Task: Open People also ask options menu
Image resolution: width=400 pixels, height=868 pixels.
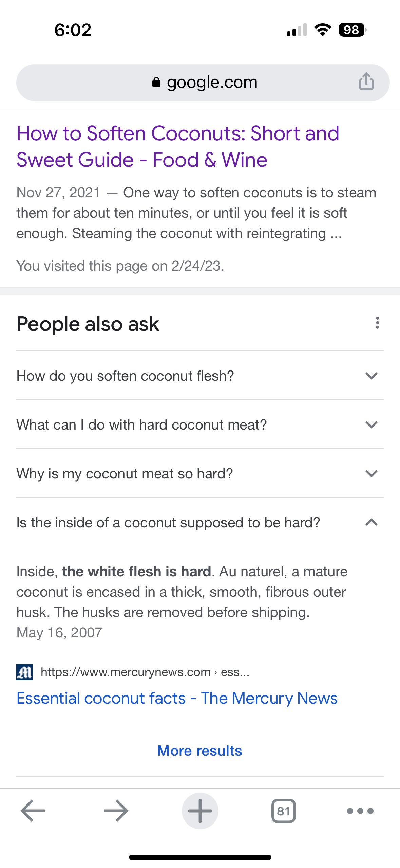Action: 377,323
